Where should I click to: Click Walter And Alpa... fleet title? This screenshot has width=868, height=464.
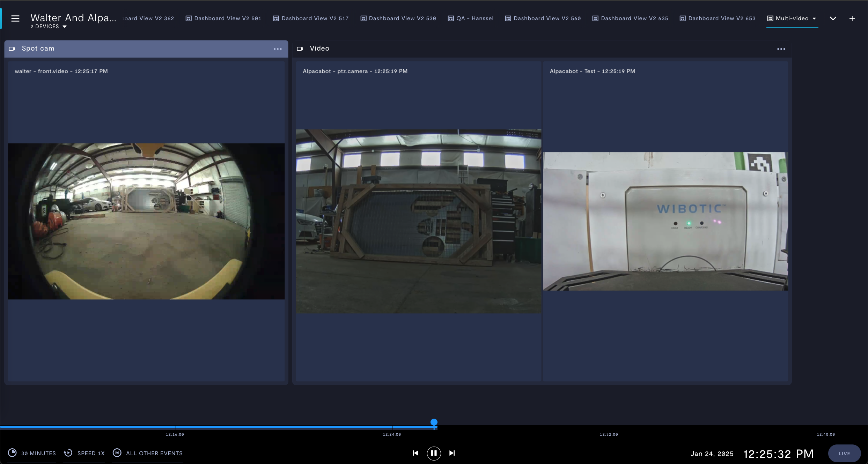(73, 18)
